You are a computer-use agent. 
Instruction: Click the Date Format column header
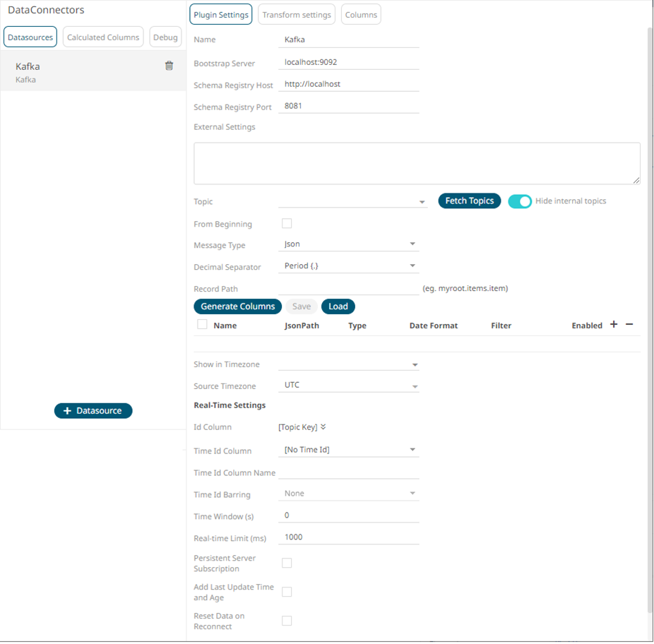click(434, 326)
